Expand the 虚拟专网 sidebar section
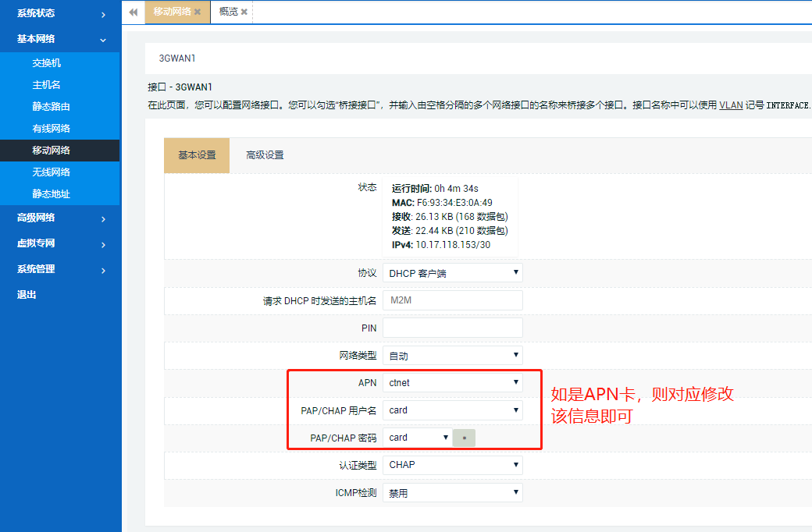Viewport: 812px width, 532px height. (60, 243)
